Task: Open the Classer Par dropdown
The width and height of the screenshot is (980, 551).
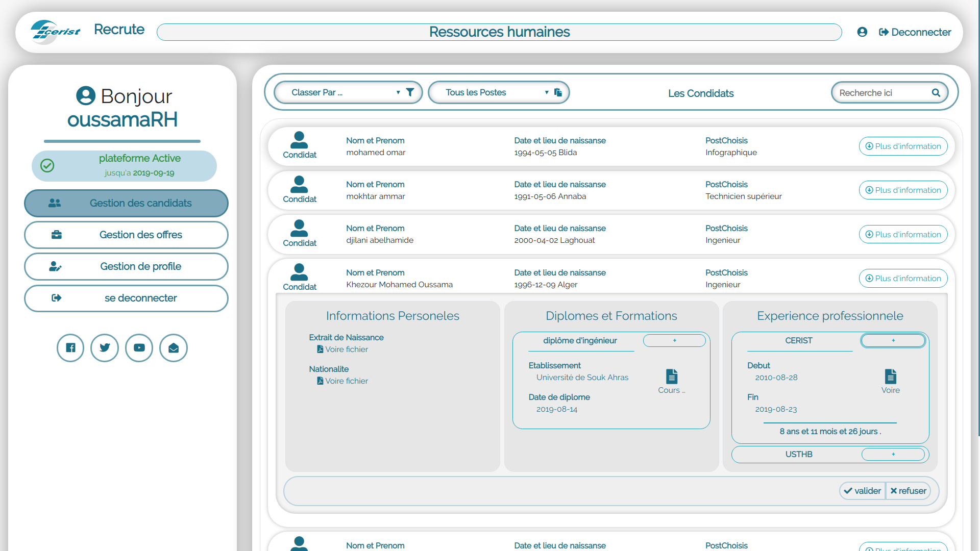Action: point(342,92)
